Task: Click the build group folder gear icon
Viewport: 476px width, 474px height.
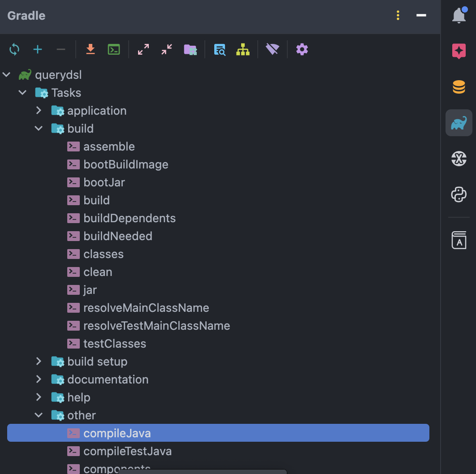Action: point(58,129)
